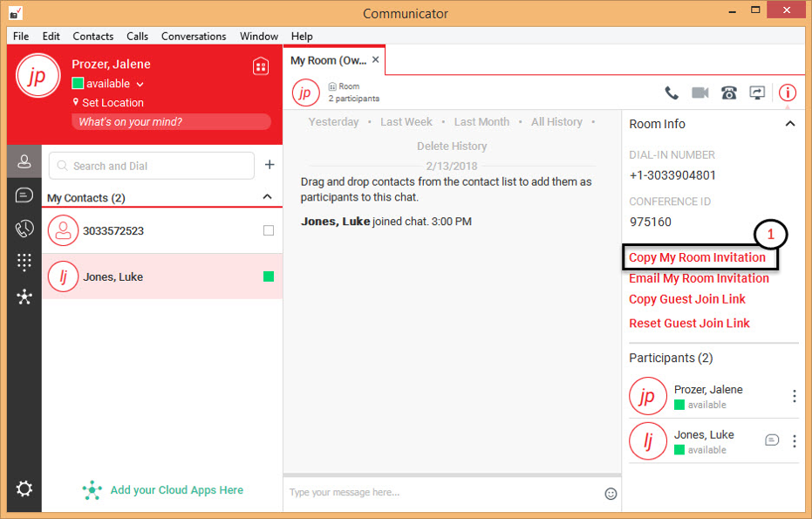The width and height of the screenshot is (812, 519).
Task: Open settings gear in sidebar
Action: coord(24,488)
